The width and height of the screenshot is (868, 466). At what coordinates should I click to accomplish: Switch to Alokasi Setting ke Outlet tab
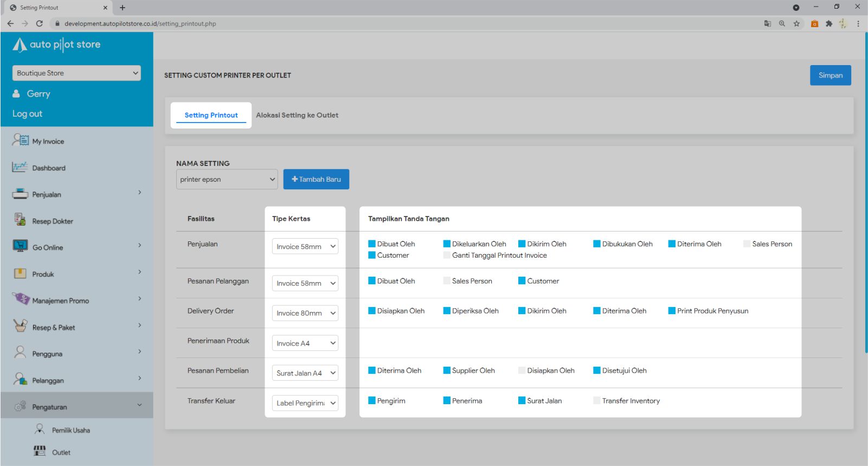[297, 115]
